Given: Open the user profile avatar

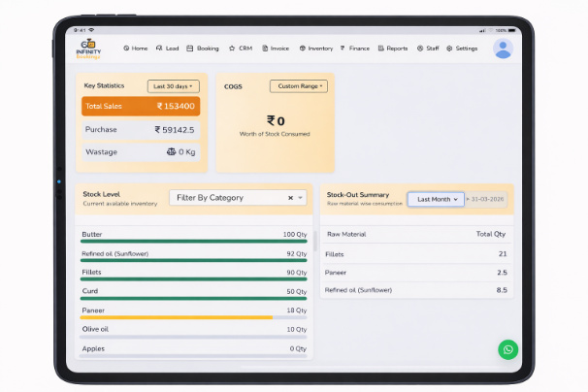Looking at the screenshot, I should click(503, 49).
